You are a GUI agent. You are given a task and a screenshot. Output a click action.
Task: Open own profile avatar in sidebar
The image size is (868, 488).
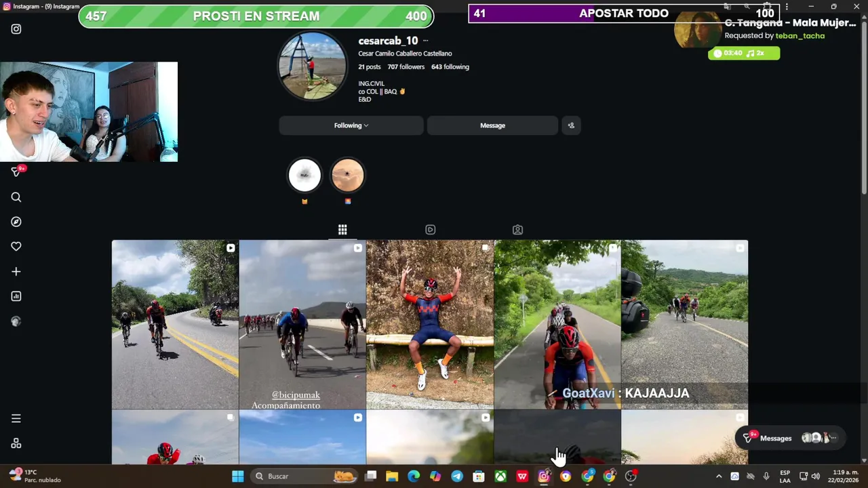pos(16,321)
